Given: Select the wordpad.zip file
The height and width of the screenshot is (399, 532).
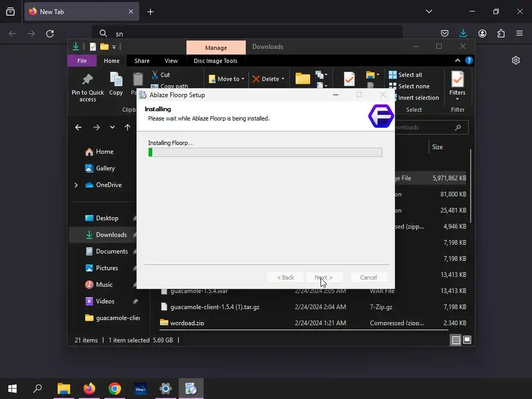Looking at the screenshot, I should 187,323.
